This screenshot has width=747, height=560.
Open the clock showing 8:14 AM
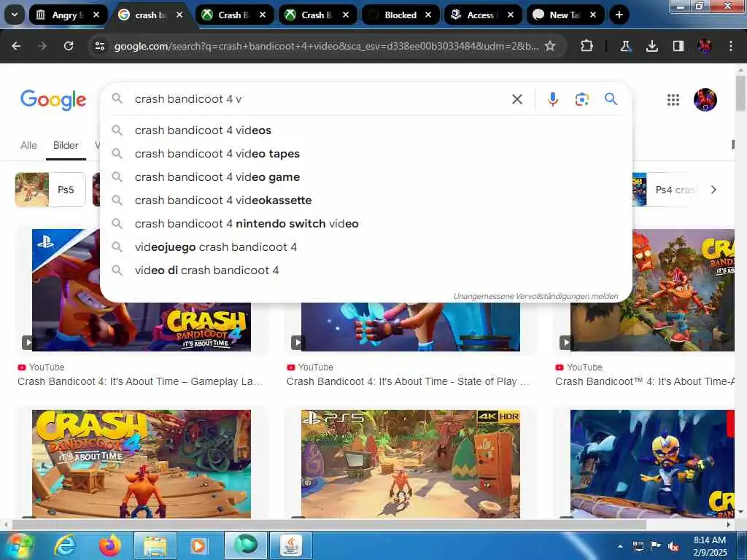click(709, 546)
